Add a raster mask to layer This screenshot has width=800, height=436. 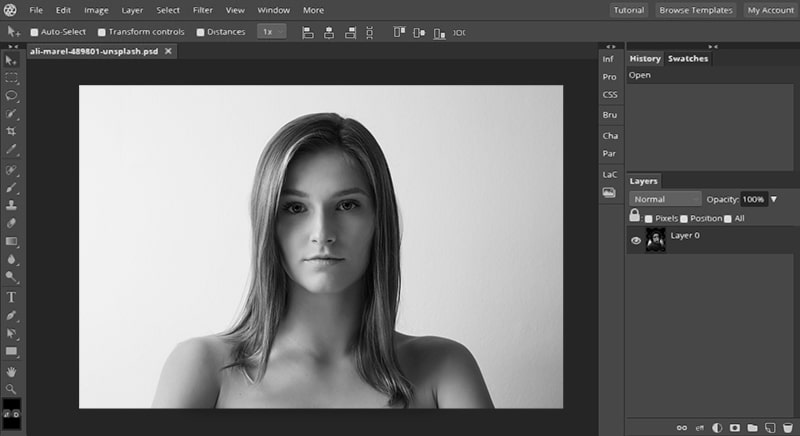[x=735, y=427]
